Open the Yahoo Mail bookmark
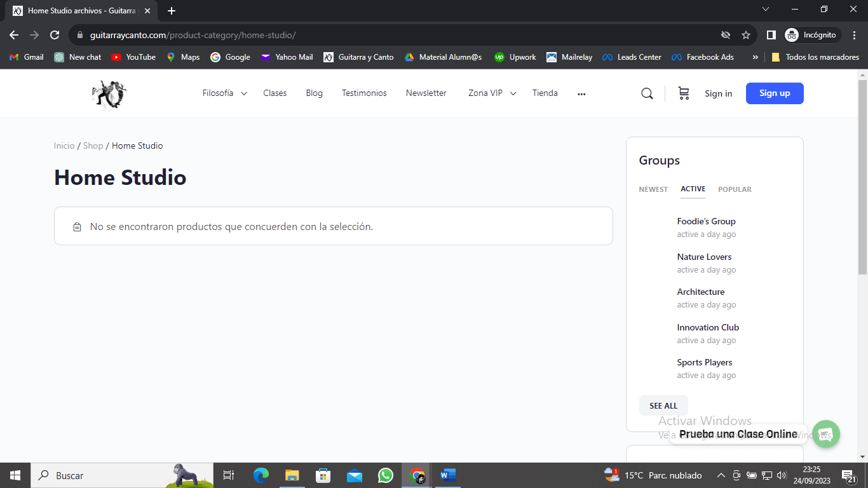 (x=287, y=57)
